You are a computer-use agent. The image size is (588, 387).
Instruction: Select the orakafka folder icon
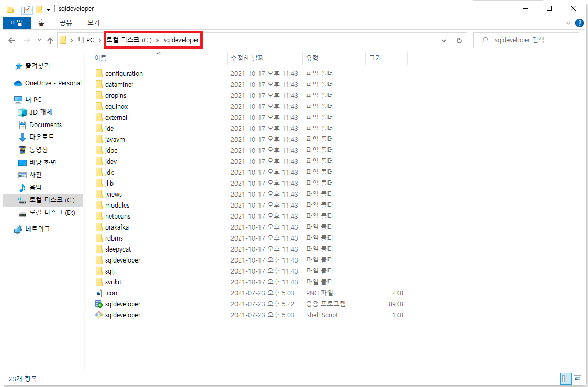click(x=99, y=227)
